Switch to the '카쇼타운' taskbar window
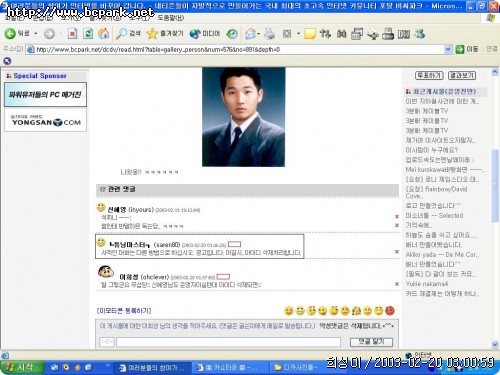Viewport: 500px width, 375px height. [x=230, y=368]
